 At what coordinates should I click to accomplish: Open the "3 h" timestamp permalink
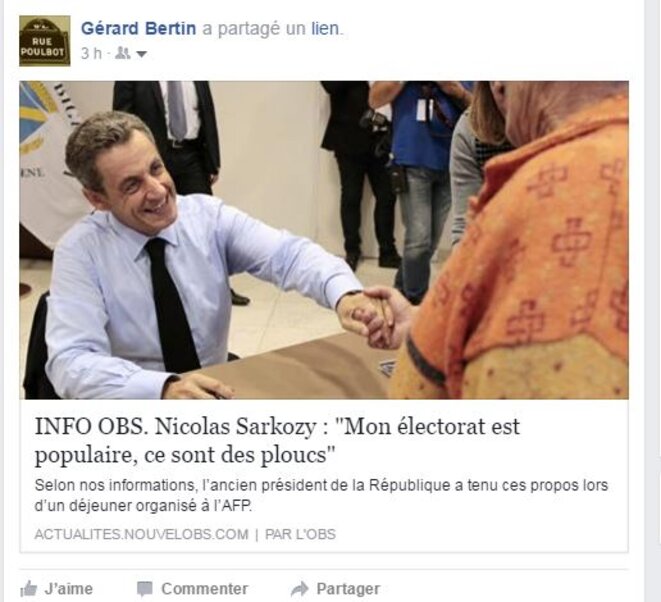click(x=91, y=54)
